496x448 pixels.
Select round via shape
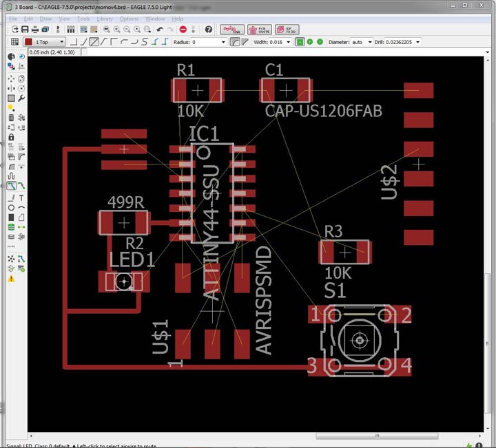click(310, 42)
